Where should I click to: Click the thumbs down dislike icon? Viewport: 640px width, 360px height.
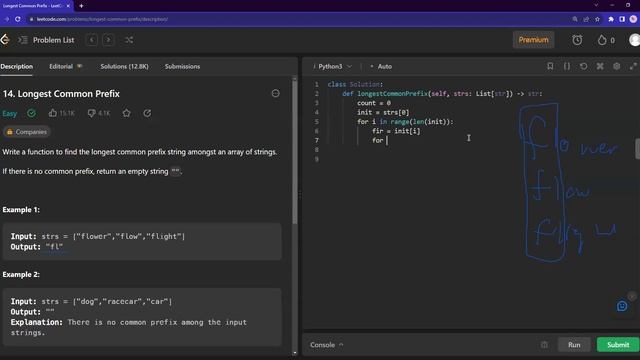pos(91,113)
